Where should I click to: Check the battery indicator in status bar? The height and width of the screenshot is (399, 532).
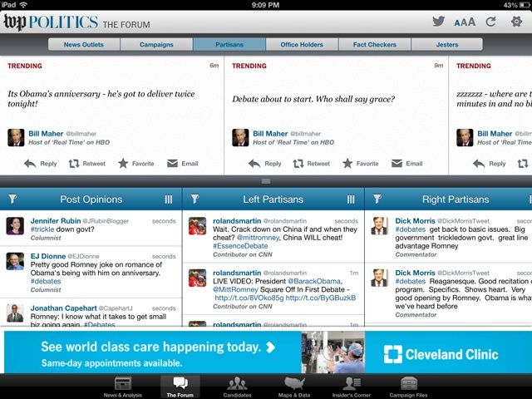(525, 5)
